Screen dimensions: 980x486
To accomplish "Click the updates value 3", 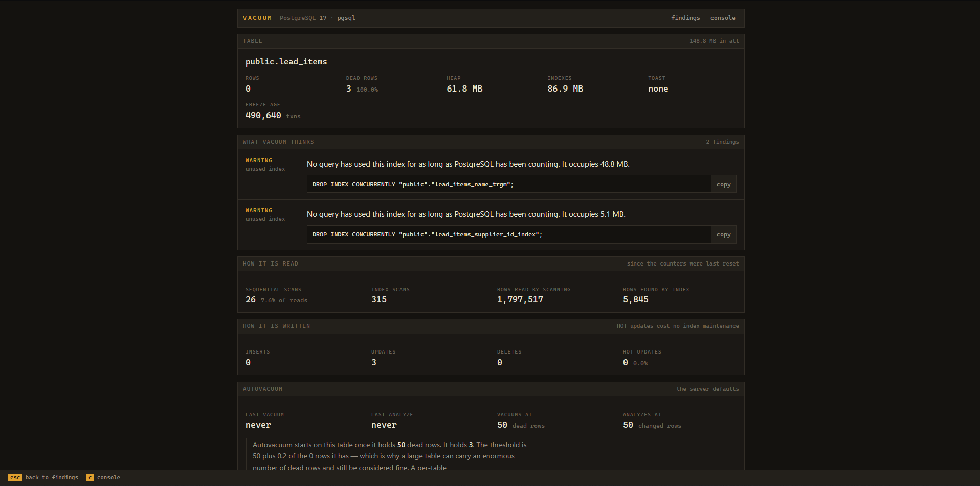I will click(x=374, y=362).
